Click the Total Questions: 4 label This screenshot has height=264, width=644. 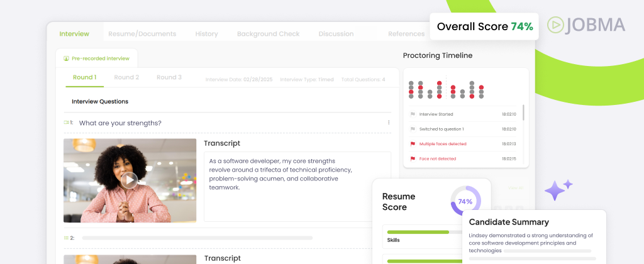point(363,80)
